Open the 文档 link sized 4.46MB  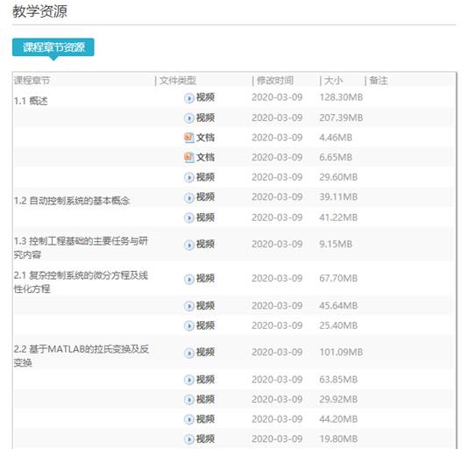tap(205, 138)
